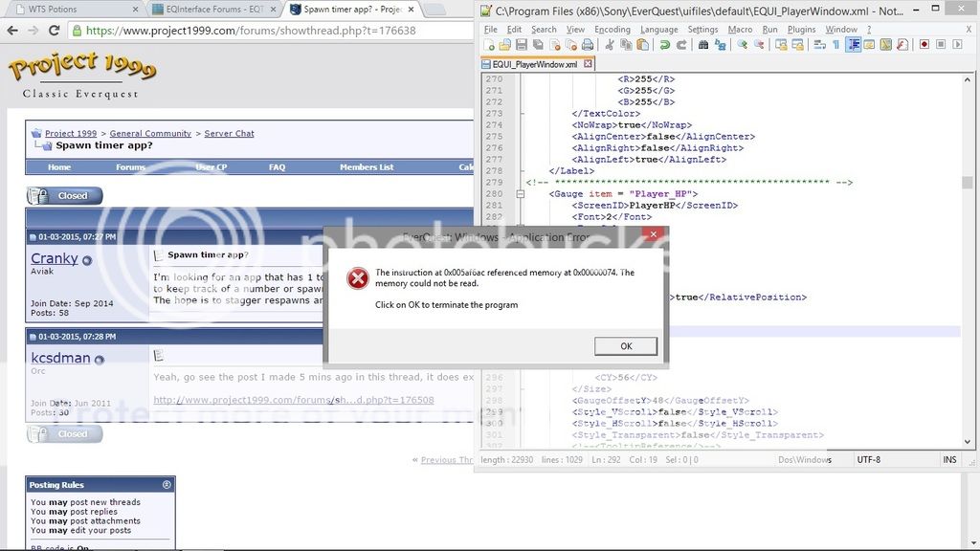Click the Dos\Windows line ending in status bar
The height and width of the screenshot is (551, 980).
804,460
